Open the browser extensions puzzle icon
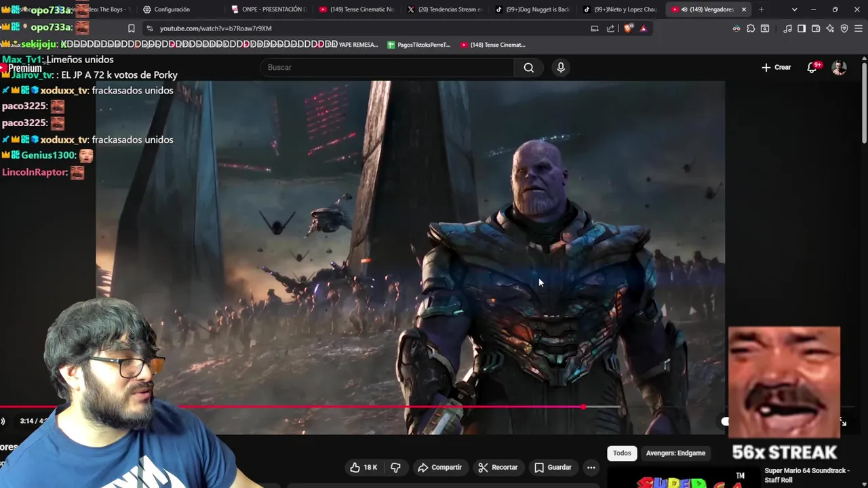Screen dimensions: 868x488 coord(751,28)
